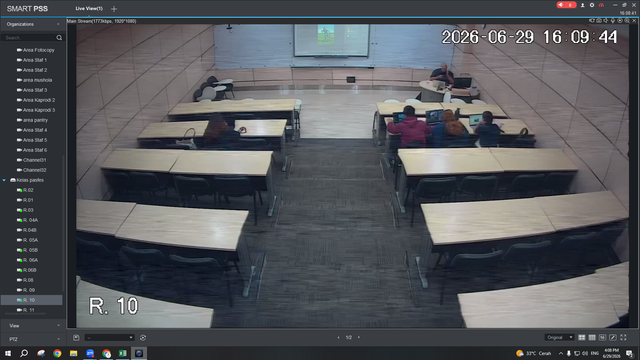Click the red system status gauge icon
The width and height of the screenshot is (640, 360).
601,5
